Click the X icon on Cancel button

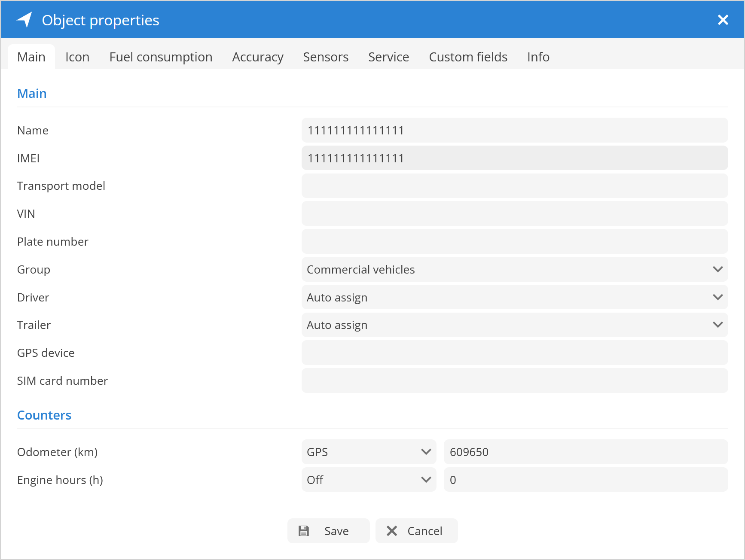[391, 531]
